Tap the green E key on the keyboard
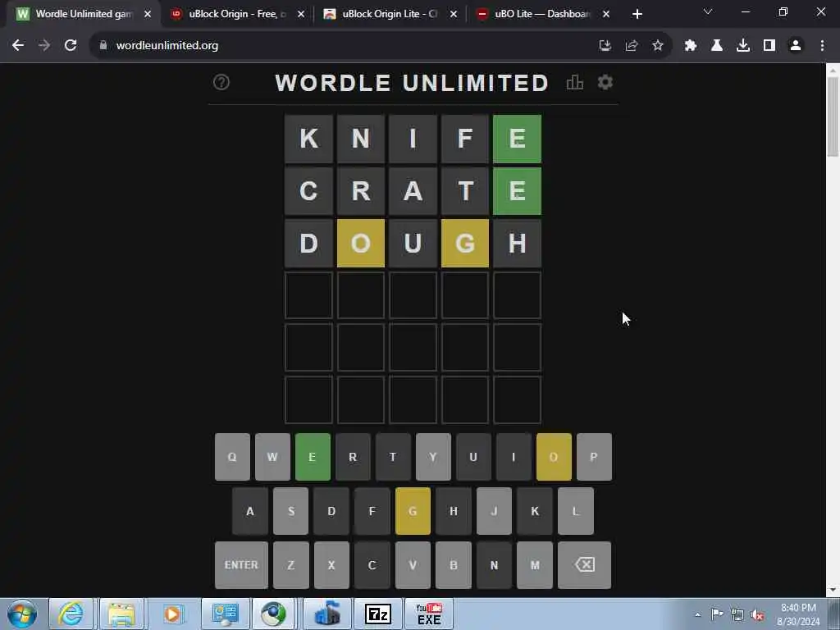840x630 pixels. [x=313, y=457]
